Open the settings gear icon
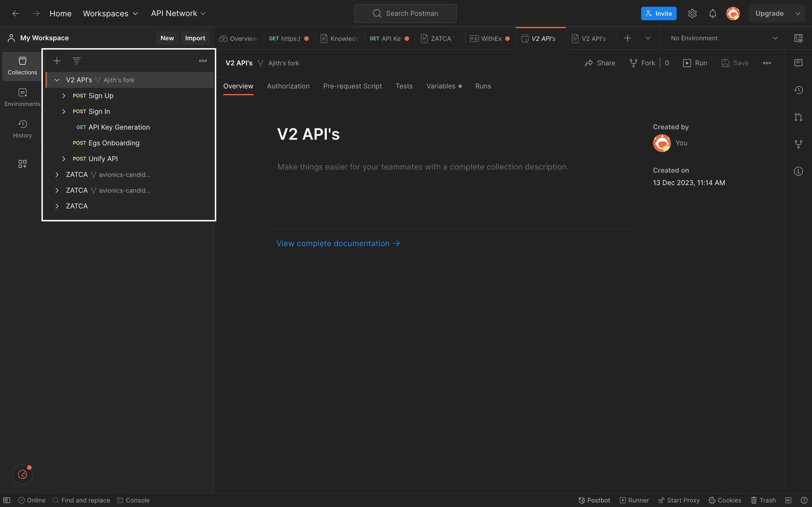This screenshot has height=507, width=812. click(692, 14)
